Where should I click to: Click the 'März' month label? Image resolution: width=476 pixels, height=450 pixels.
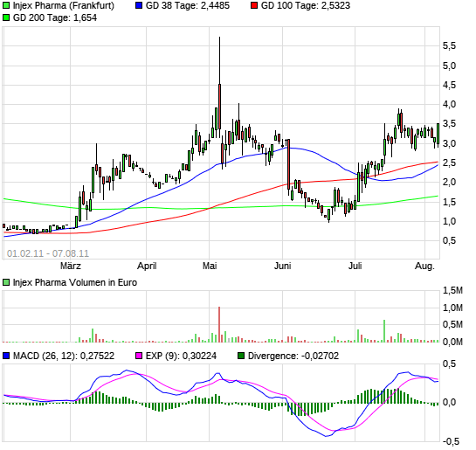pyautogui.click(x=71, y=266)
